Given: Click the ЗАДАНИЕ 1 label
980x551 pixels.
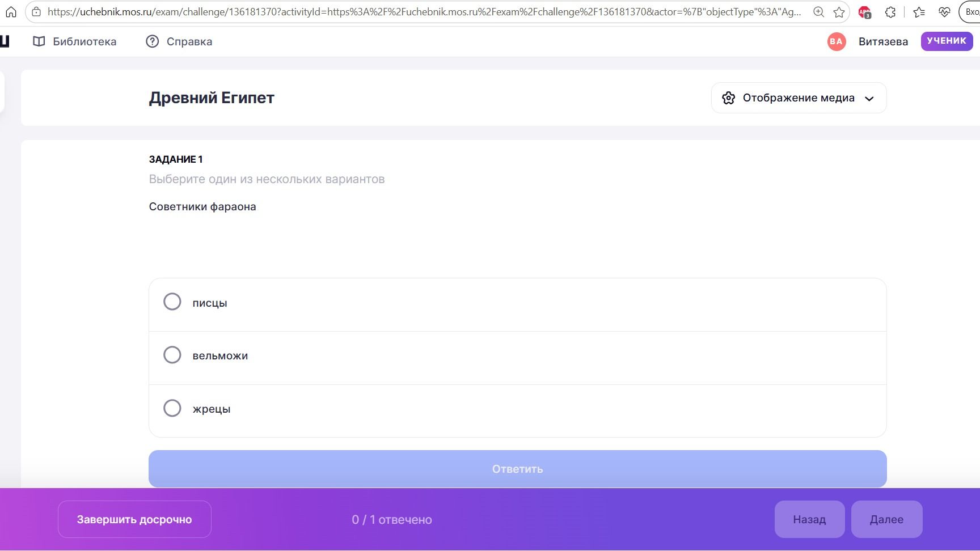Looking at the screenshot, I should [176, 159].
